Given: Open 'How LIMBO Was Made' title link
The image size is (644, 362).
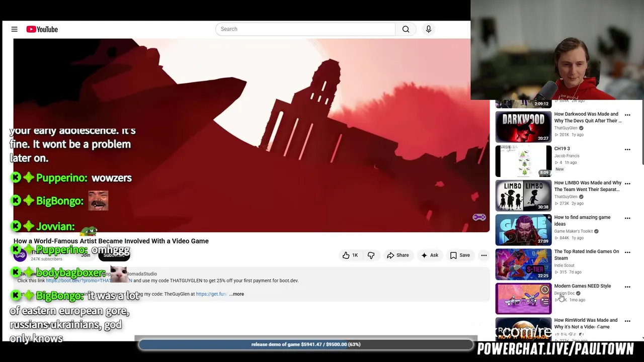Looking at the screenshot, I should 588,186.
